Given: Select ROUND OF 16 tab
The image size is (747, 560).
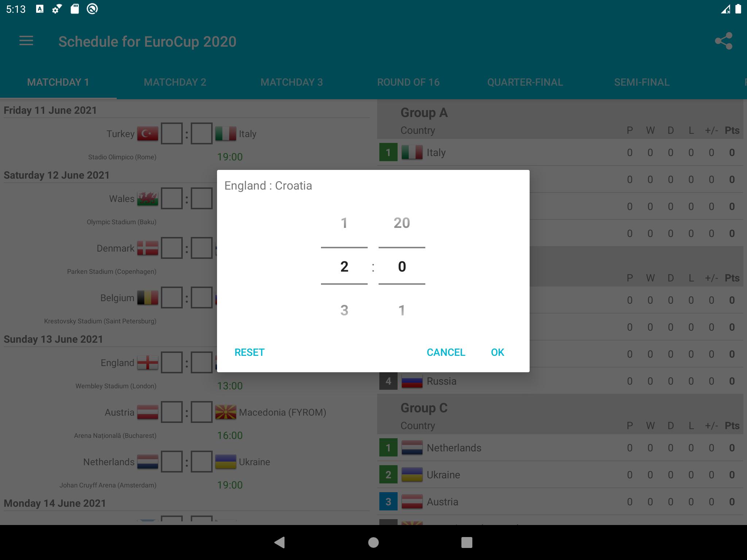Looking at the screenshot, I should 408,82.
